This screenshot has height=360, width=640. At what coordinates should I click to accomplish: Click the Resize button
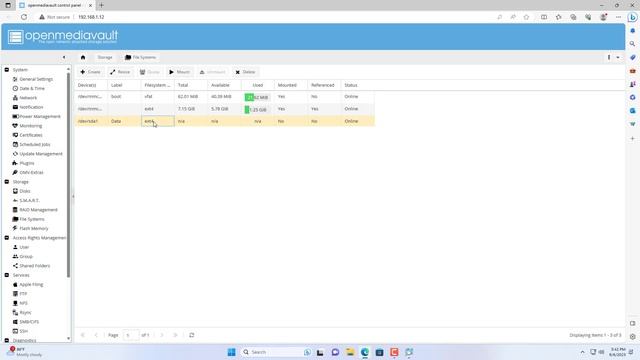(x=120, y=72)
